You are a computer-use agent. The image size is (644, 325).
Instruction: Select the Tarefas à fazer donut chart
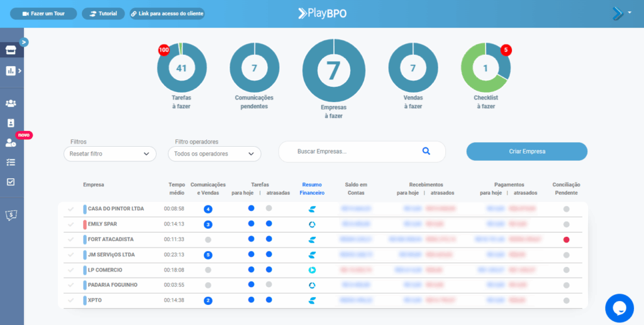coord(182,68)
